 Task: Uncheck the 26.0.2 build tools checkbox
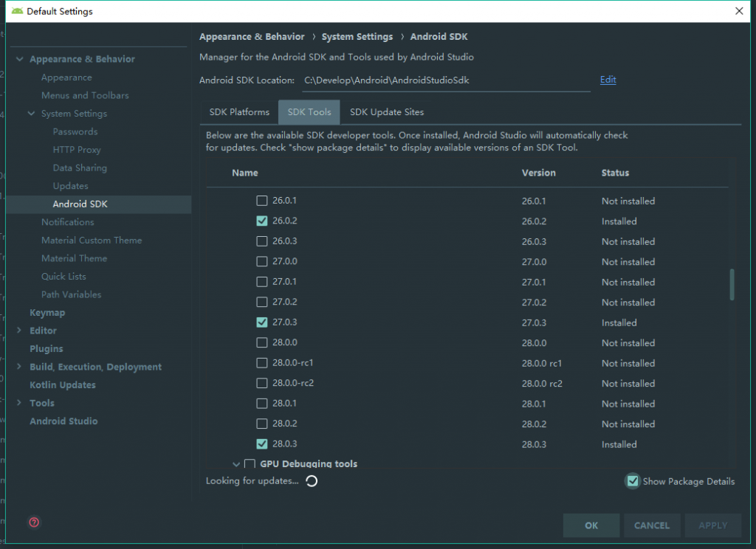coord(262,221)
